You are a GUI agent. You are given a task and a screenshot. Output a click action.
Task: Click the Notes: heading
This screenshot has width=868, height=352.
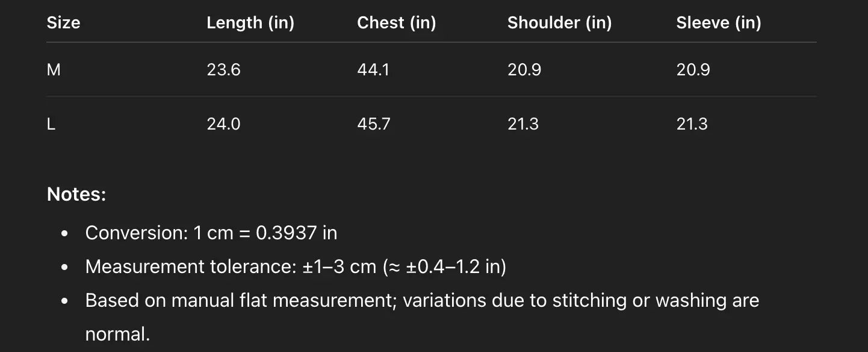(76, 195)
